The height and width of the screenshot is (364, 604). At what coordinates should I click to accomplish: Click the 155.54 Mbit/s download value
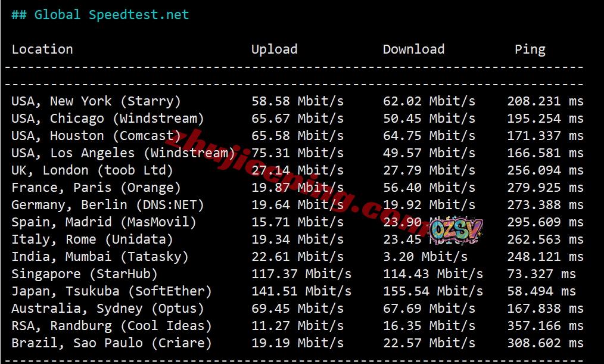(x=433, y=291)
